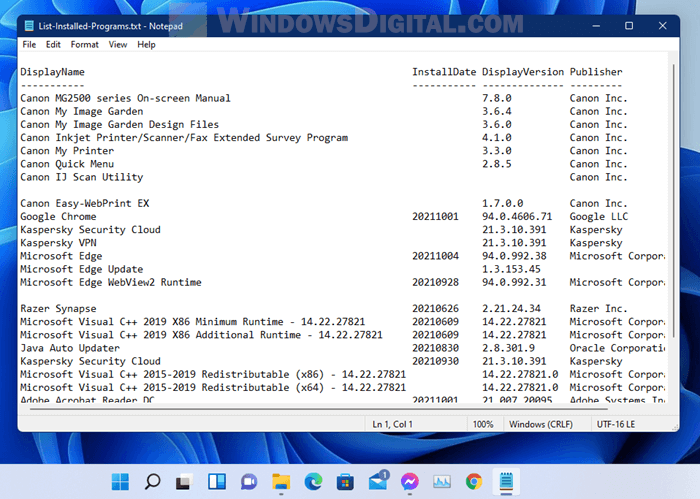This screenshot has width=700, height=499.
Task: Click the Ln 1, Col 1 status entry
Action: pos(392,424)
